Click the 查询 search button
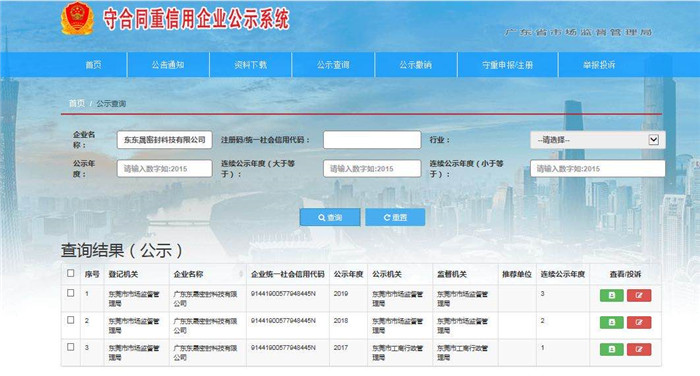Image resolution: width=700 pixels, height=376 pixels. (x=330, y=217)
